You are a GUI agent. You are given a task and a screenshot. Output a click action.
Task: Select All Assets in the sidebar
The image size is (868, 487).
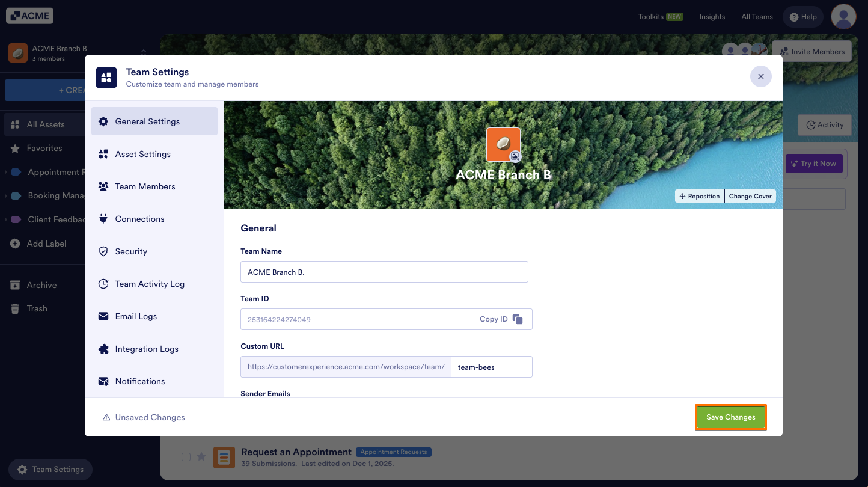[45, 124]
